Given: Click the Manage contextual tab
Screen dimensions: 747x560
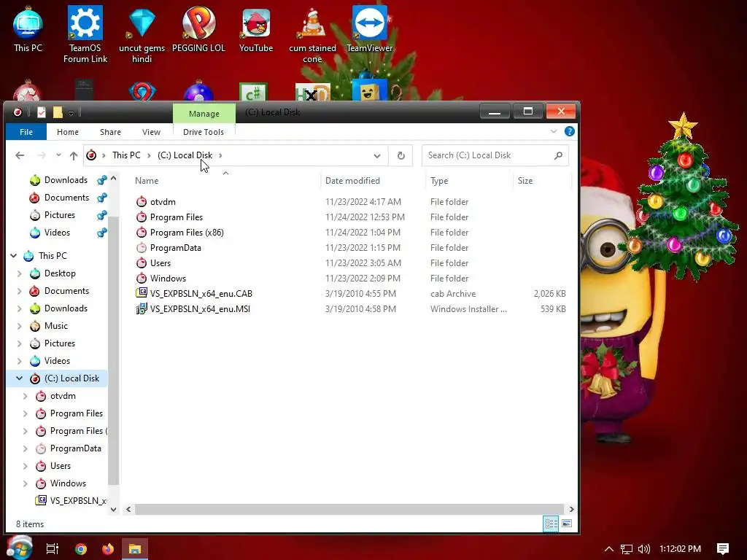Looking at the screenshot, I should (204, 113).
